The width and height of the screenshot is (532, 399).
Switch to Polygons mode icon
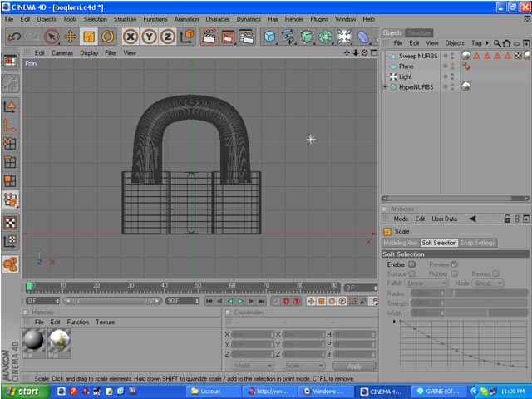pyautogui.click(x=10, y=181)
